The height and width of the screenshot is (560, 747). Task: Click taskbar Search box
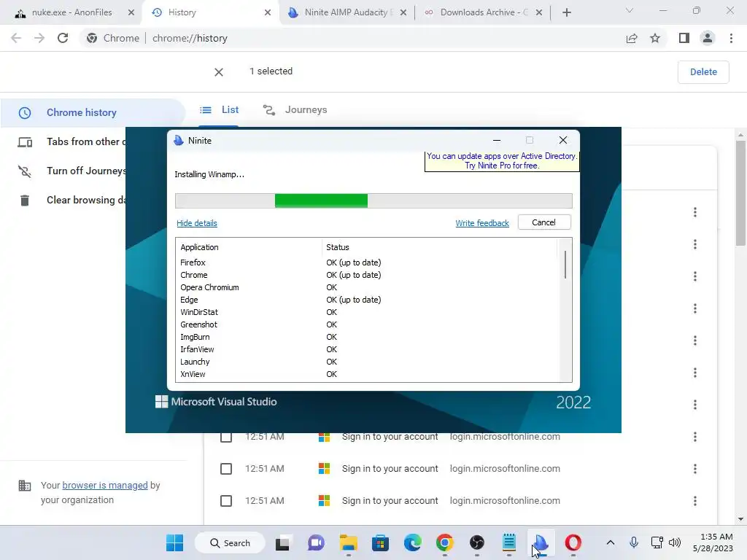click(x=230, y=542)
